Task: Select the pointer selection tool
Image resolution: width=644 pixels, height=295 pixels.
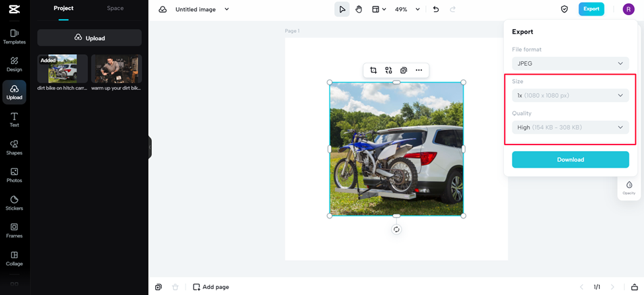Action: 342,9
